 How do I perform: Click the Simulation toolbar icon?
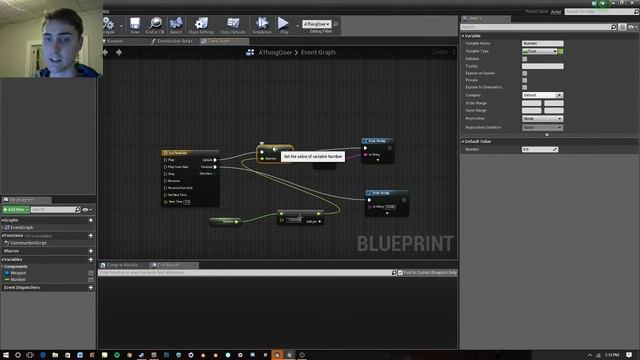tap(262, 24)
